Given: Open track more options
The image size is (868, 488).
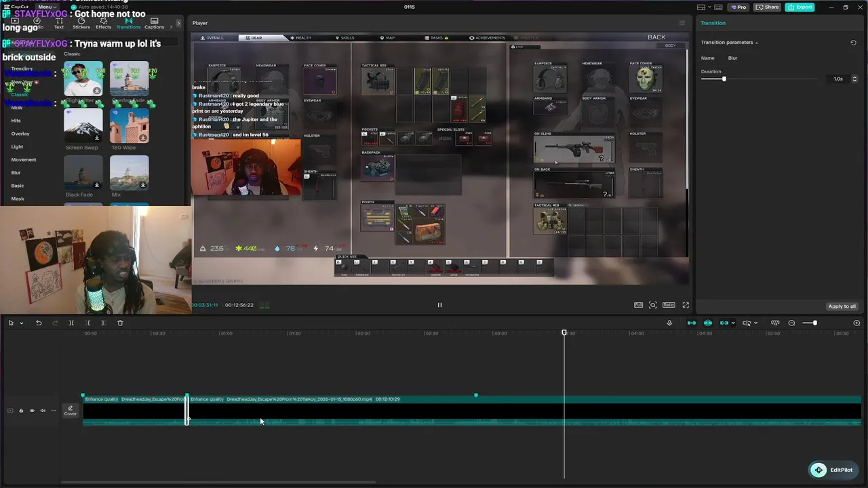Looking at the screenshot, I should tap(54, 411).
